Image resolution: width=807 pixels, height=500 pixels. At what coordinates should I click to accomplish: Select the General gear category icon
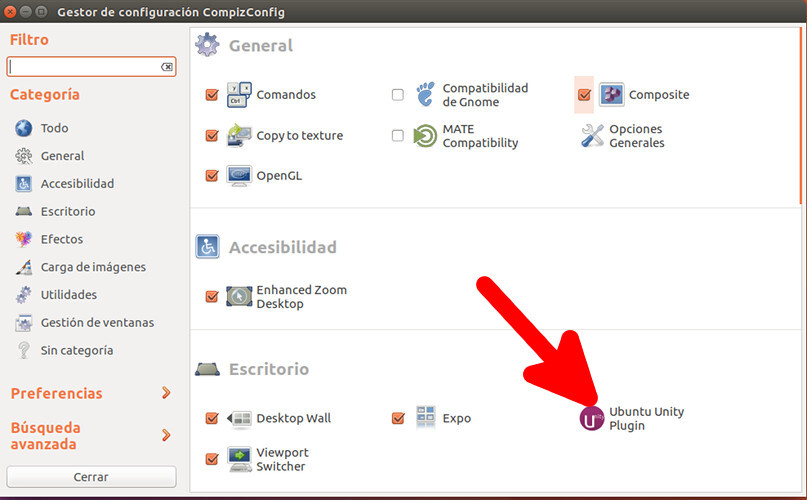point(24,156)
